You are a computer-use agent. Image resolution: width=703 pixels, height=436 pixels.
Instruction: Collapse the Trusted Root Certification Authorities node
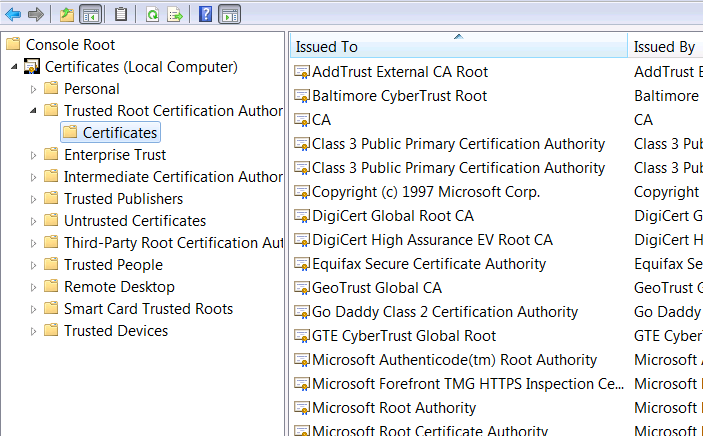click(34, 111)
